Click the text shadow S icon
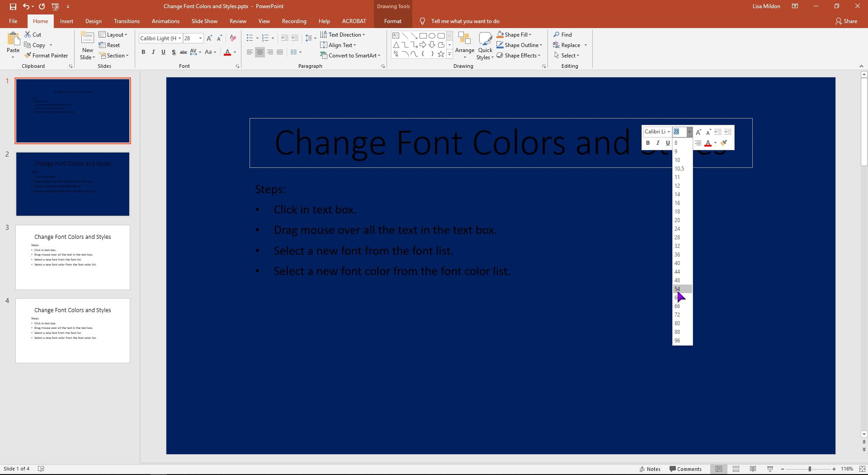Screen dimensions: 868x475 coord(174,52)
